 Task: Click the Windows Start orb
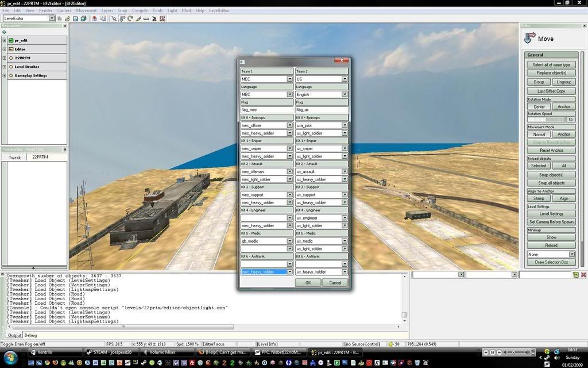pyautogui.click(x=10, y=357)
